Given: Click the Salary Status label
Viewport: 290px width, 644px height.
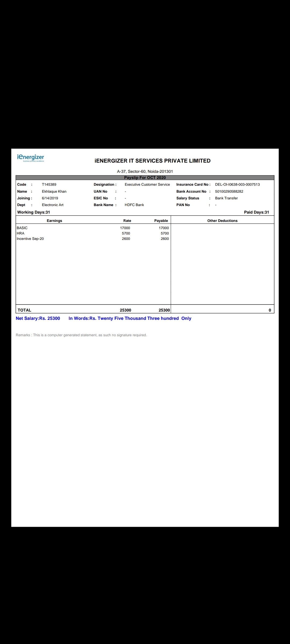Looking at the screenshot, I should click(x=188, y=198).
